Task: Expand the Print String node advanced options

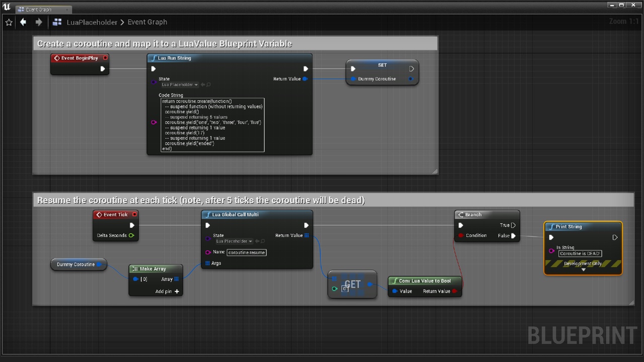Action: click(x=583, y=270)
